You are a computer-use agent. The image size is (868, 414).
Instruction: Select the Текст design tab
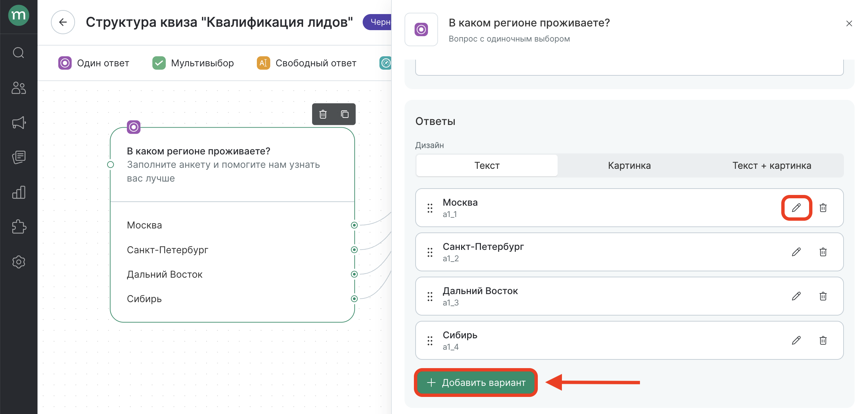coord(487,165)
